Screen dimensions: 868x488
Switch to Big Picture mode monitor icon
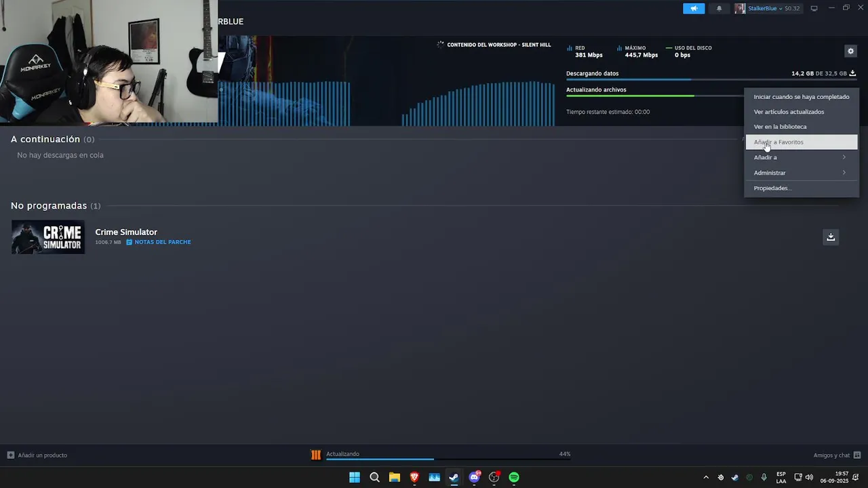814,8
